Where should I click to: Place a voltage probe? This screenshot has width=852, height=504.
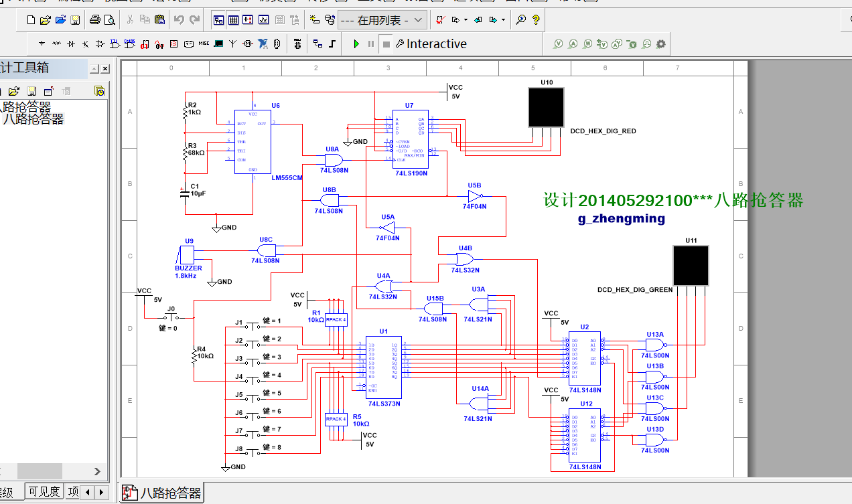point(558,44)
